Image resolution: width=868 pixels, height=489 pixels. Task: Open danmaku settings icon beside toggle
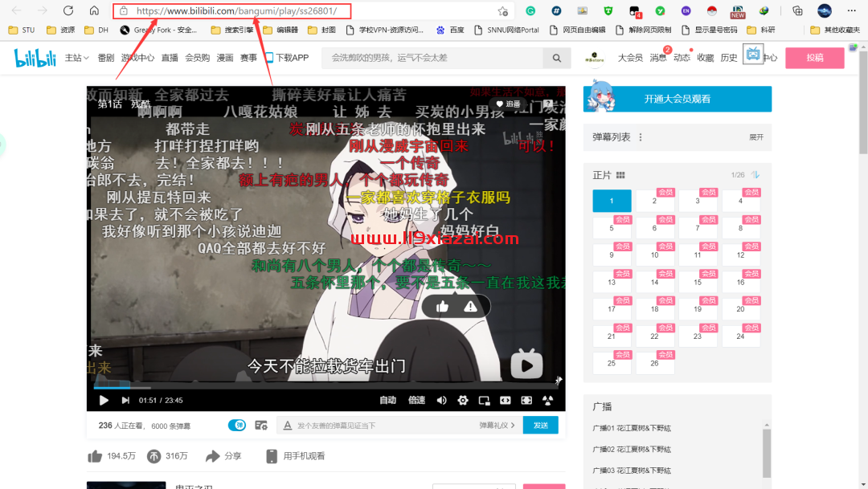[x=261, y=426]
